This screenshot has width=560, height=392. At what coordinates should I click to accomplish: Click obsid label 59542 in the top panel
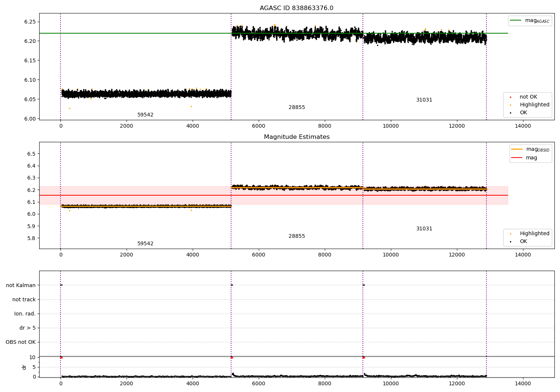point(145,115)
